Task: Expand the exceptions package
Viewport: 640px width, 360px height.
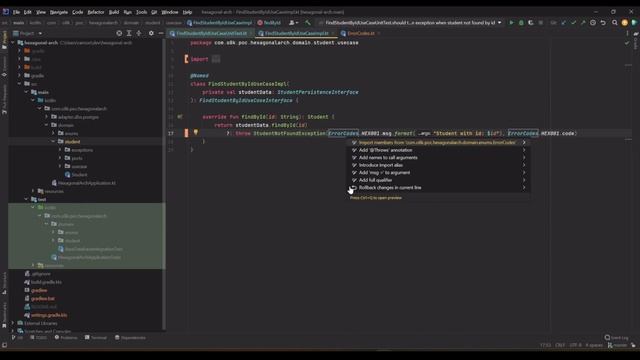Action: click(60, 150)
